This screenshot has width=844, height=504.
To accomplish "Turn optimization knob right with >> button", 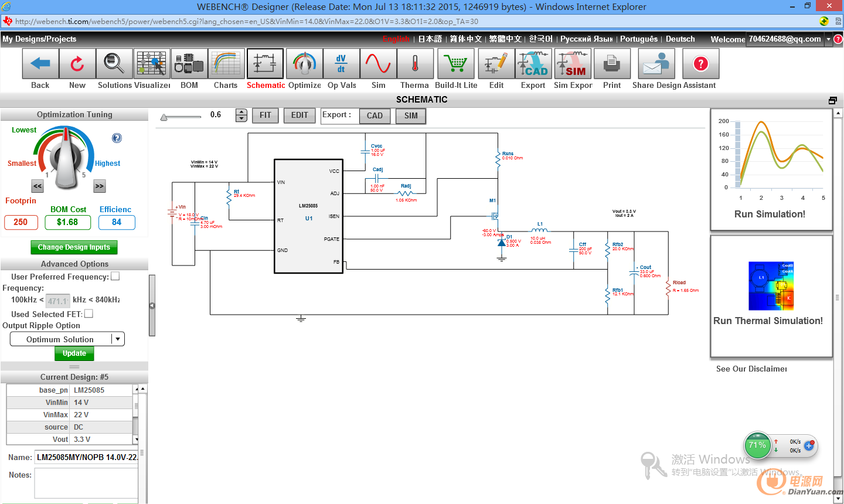I will [x=100, y=186].
